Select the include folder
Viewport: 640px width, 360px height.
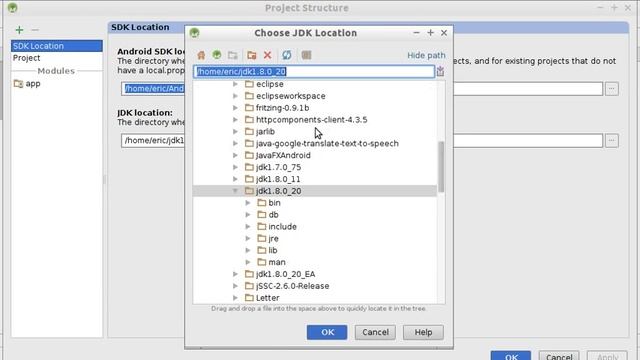(x=282, y=227)
